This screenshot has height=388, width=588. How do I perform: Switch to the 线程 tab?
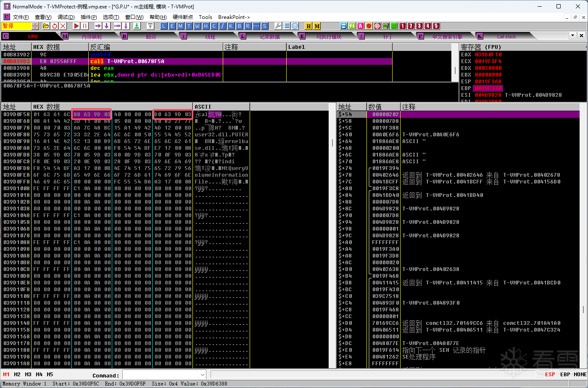(x=210, y=37)
